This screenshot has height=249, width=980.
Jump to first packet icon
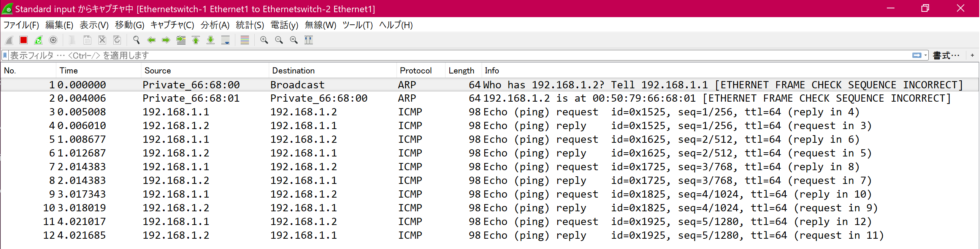(x=196, y=40)
